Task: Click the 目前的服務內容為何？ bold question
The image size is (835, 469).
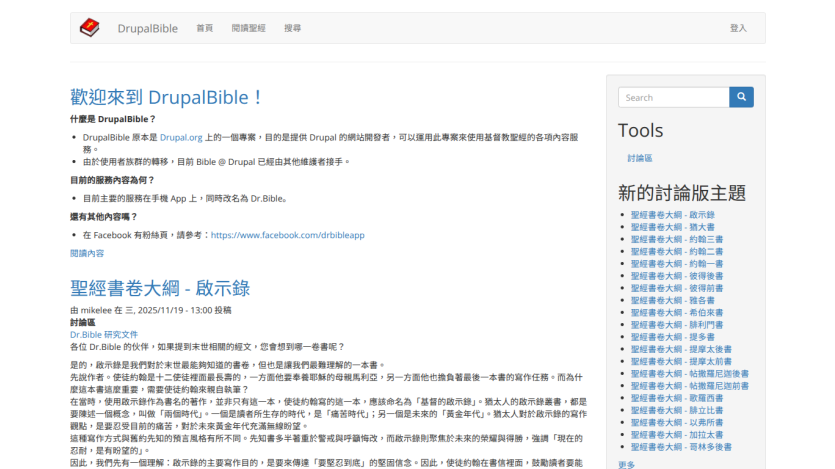Action: (112, 180)
